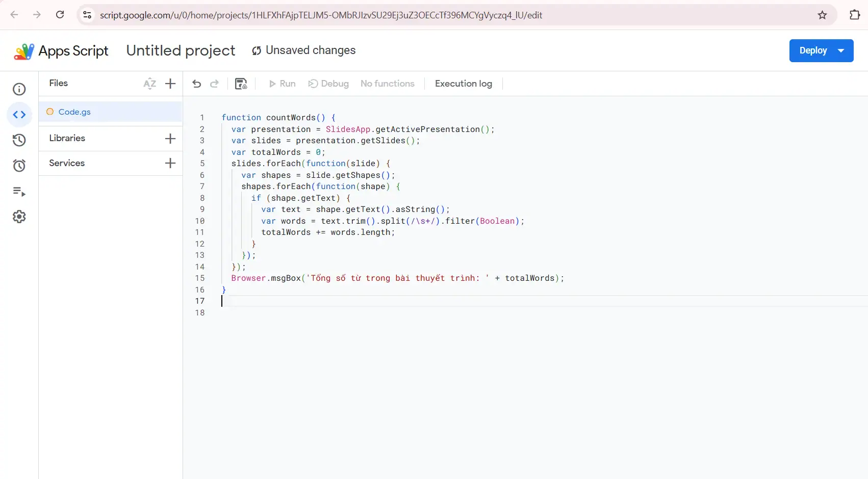868x479 pixels.
Task: Open the Execution log
Action: [463, 84]
